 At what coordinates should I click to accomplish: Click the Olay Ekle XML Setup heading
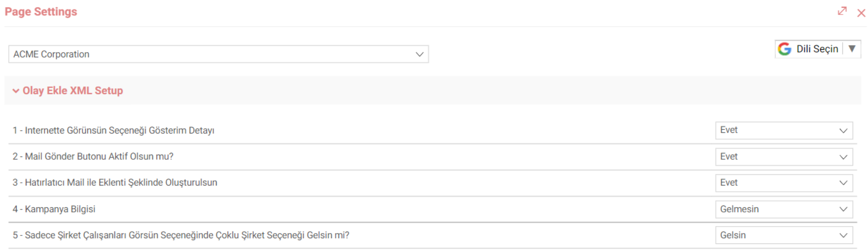pos(73,90)
